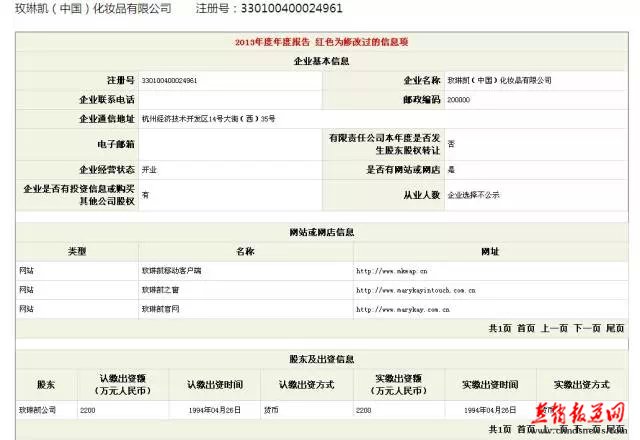Click the 邮政编码 label
The image size is (640, 440).
click(422, 100)
